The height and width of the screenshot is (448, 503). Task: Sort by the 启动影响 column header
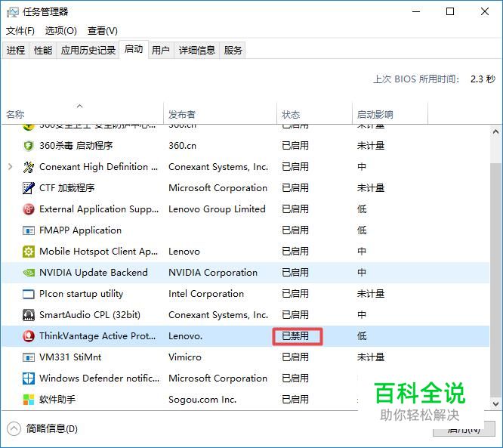[390, 113]
